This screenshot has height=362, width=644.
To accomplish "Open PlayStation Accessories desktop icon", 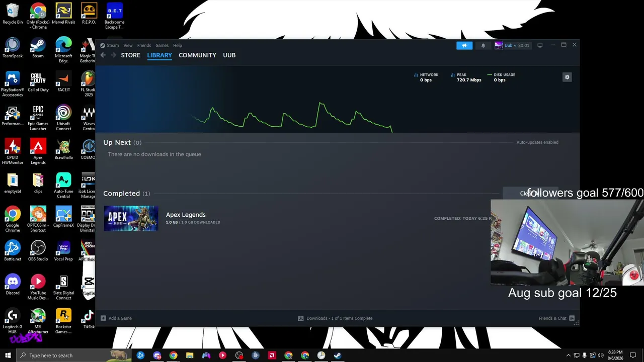I will click(x=13, y=84).
